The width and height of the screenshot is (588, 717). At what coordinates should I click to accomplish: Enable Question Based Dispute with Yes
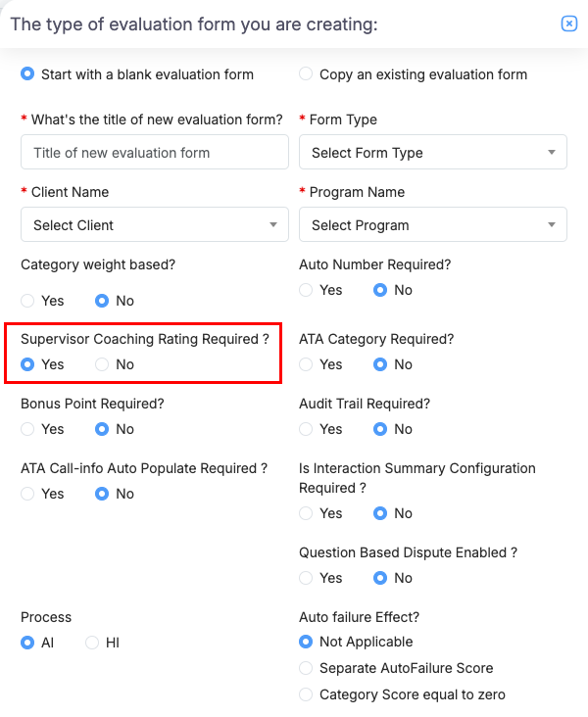306,578
